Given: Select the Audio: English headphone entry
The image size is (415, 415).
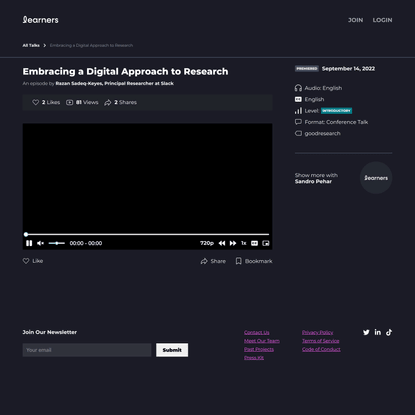Looking at the screenshot, I should 318,88.
